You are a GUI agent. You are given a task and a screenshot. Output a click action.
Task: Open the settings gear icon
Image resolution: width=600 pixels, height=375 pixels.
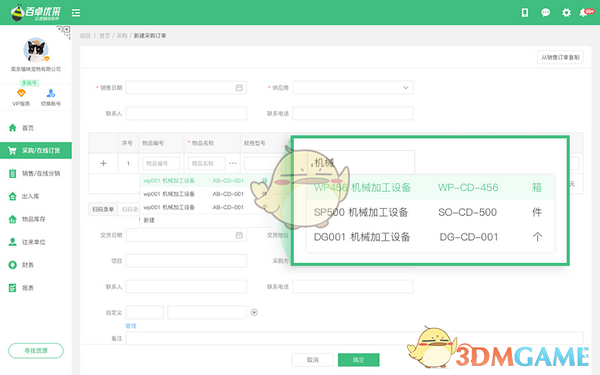(566, 13)
